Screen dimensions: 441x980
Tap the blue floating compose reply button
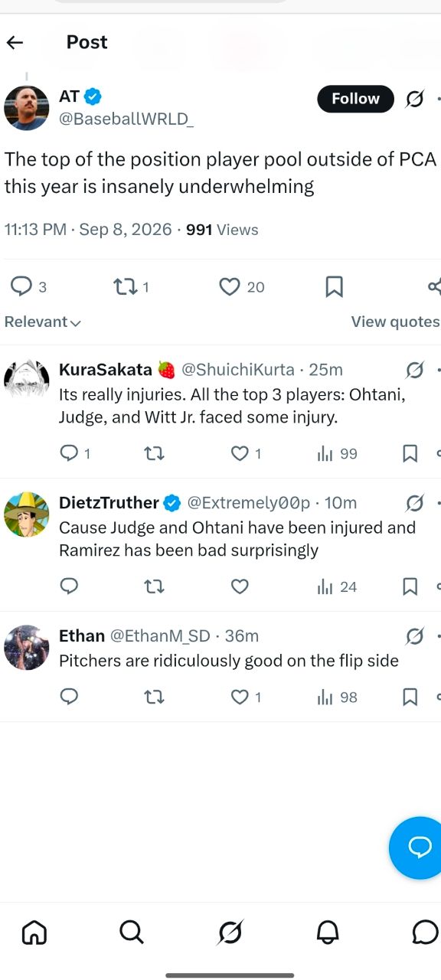(417, 847)
